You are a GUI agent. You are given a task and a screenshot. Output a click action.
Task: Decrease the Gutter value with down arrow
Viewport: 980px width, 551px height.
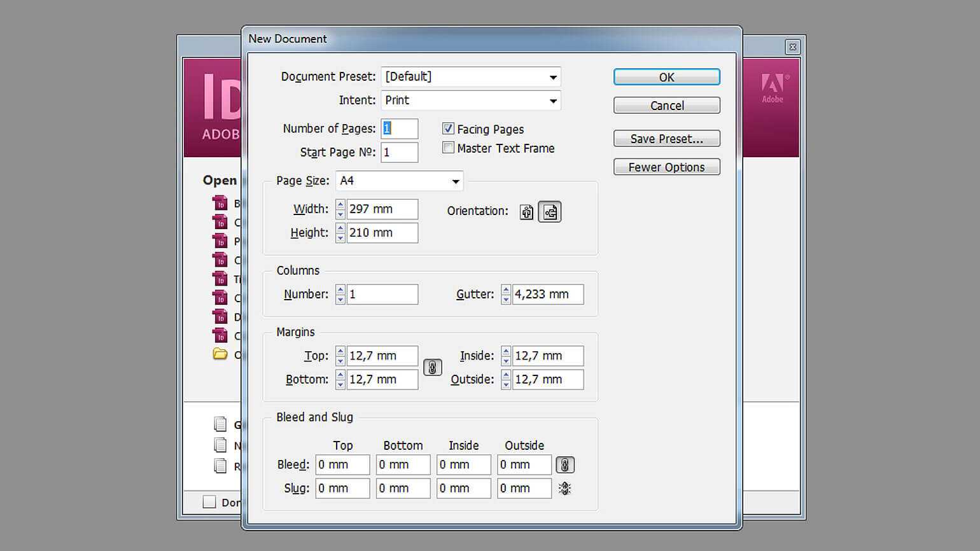506,299
